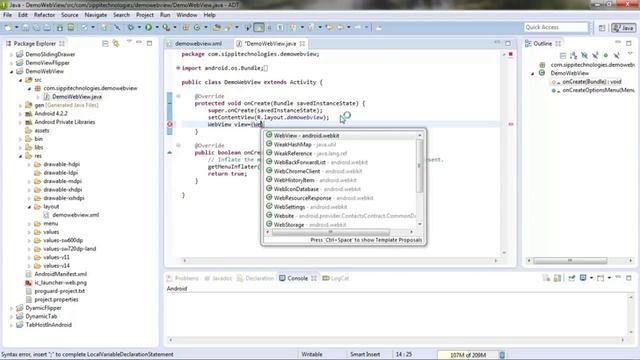Maximize the Console panel
The height and width of the screenshot is (360, 640).
pyautogui.click(x=629, y=278)
